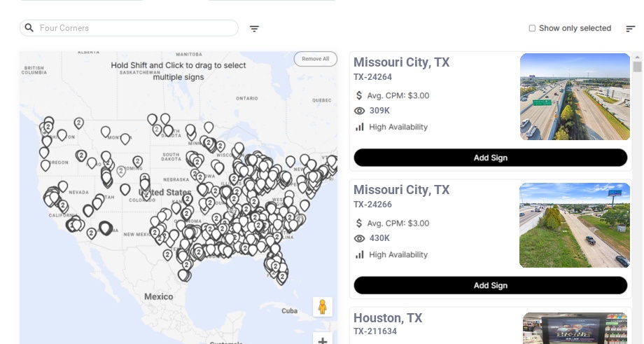This screenshot has width=644, height=344.
Task: Open the sort order menu icon
Action: (x=631, y=29)
